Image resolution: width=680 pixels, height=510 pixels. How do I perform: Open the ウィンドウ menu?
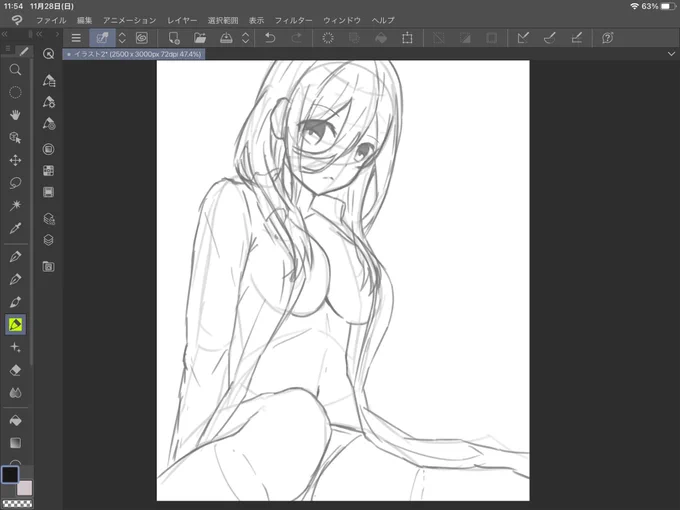point(342,20)
